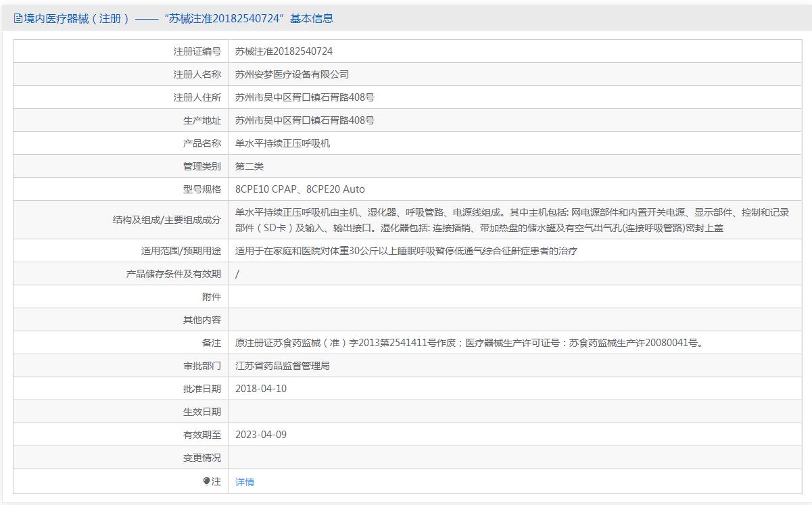Click the 产品储存条件及有效期 row label

(174, 274)
